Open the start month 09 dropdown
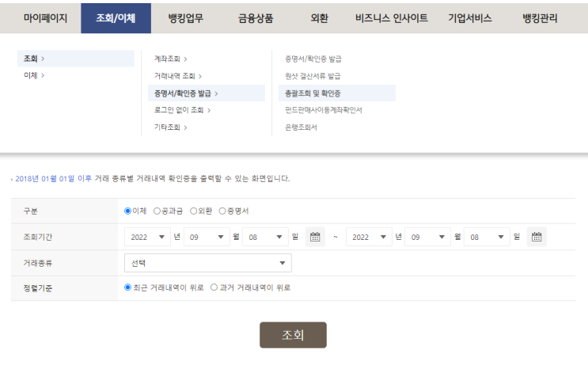The image size is (588, 369). pos(207,237)
